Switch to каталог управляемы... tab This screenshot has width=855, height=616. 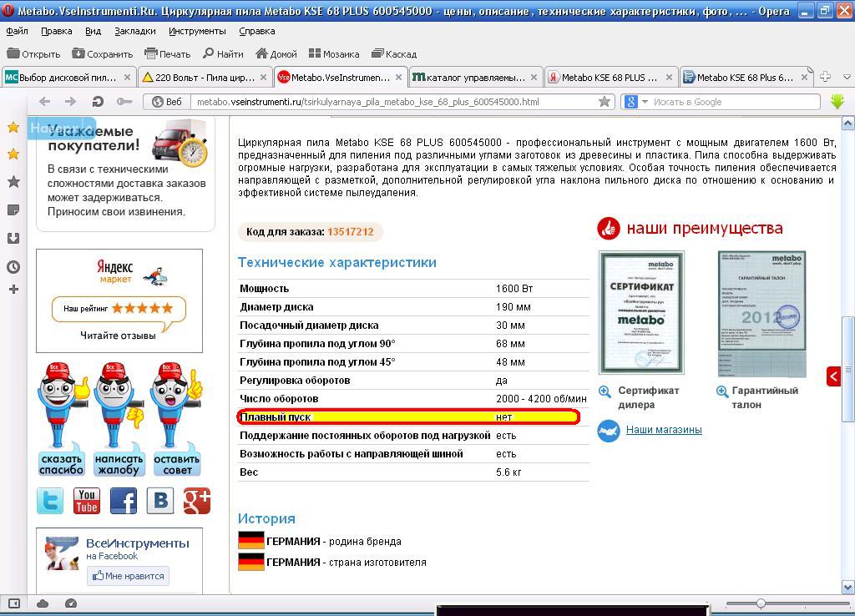tap(475, 78)
